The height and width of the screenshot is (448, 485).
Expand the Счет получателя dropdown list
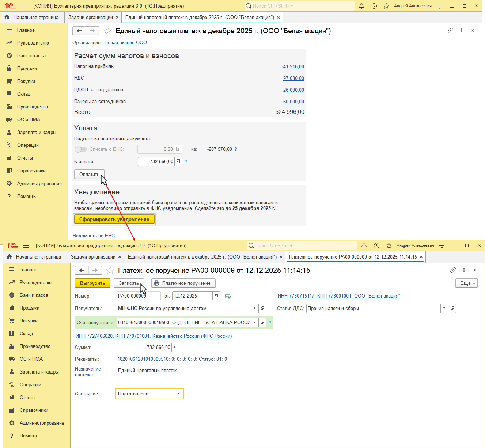pos(255,322)
